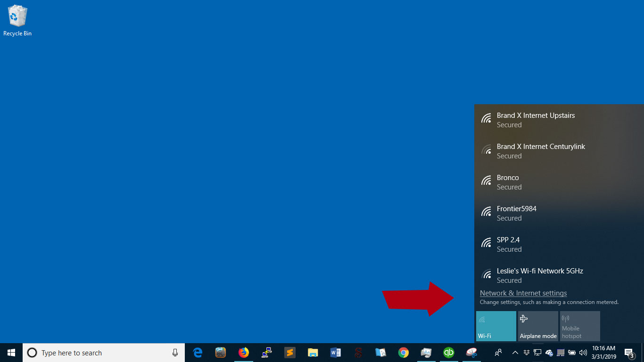Click the network icon in the system tray
Viewport: 644px width, 362px height.
point(537,353)
